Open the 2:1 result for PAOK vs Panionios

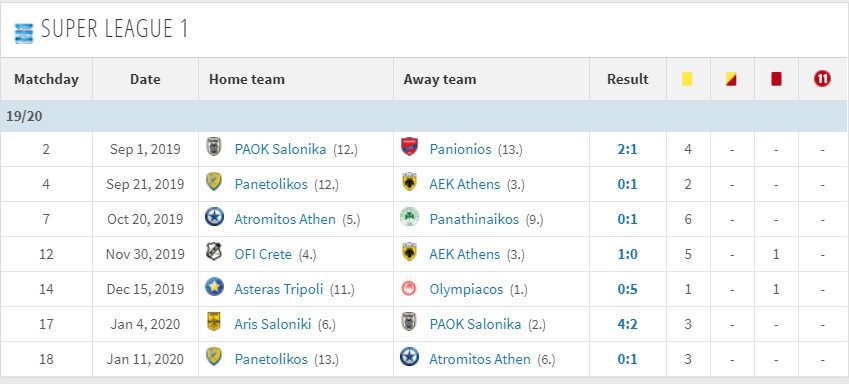point(627,149)
